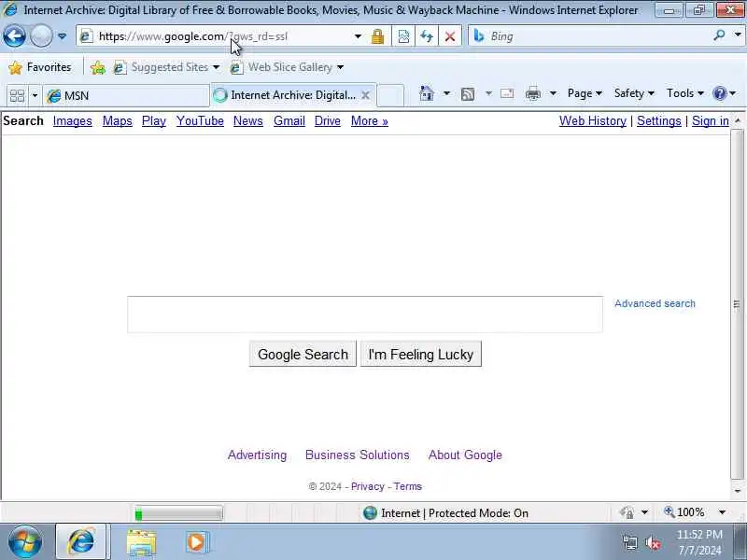The image size is (747, 560).
Task: Open Google Settings link
Action: click(659, 121)
